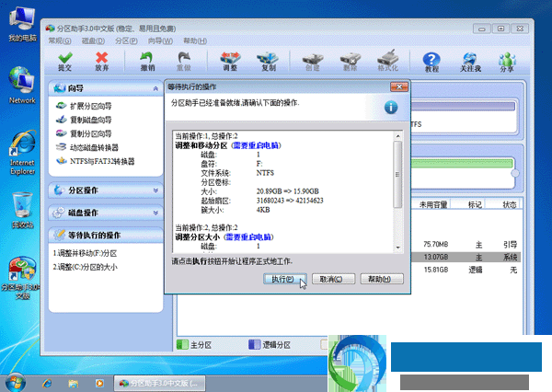Open 分区助手3.0中文版 desktop shortcut
552x392 pixels.
(22, 278)
